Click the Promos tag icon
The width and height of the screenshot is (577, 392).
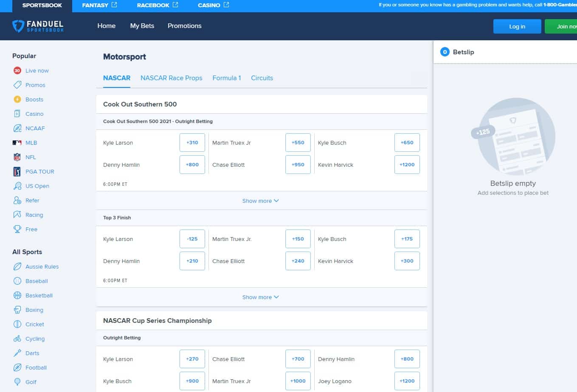pyautogui.click(x=17, y=85)
